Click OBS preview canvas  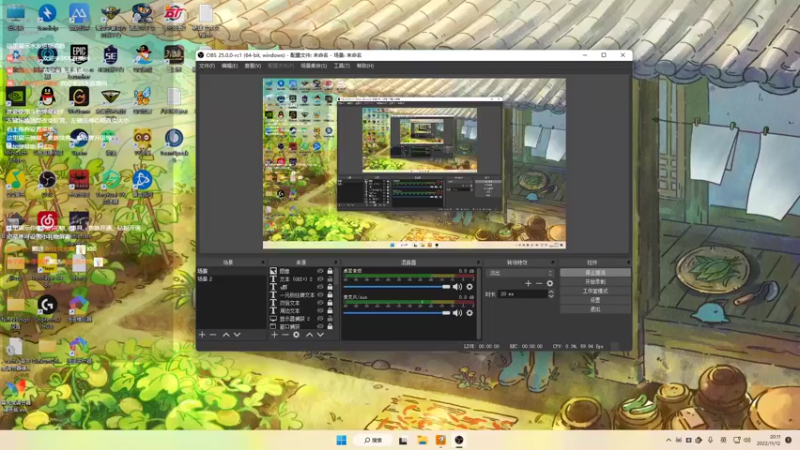point(414,163)
